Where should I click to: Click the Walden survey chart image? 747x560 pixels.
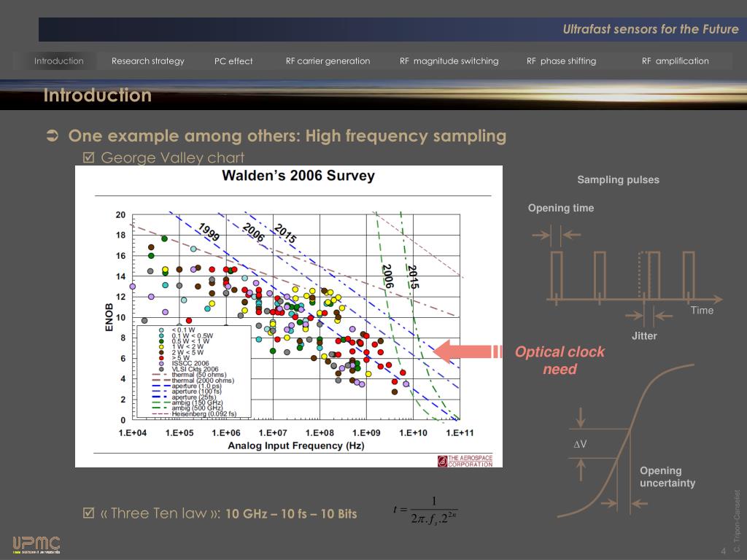point(289,316)
